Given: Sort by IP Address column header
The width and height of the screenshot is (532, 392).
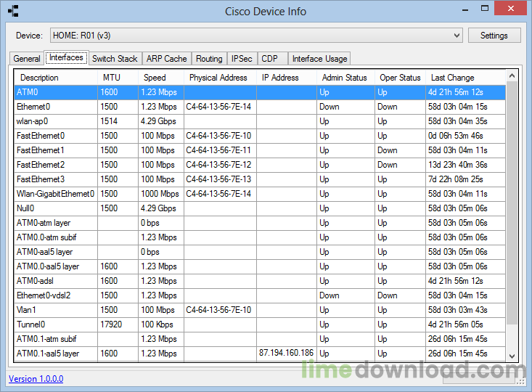Looking at the screenshot, I should [x=287, y=78].
